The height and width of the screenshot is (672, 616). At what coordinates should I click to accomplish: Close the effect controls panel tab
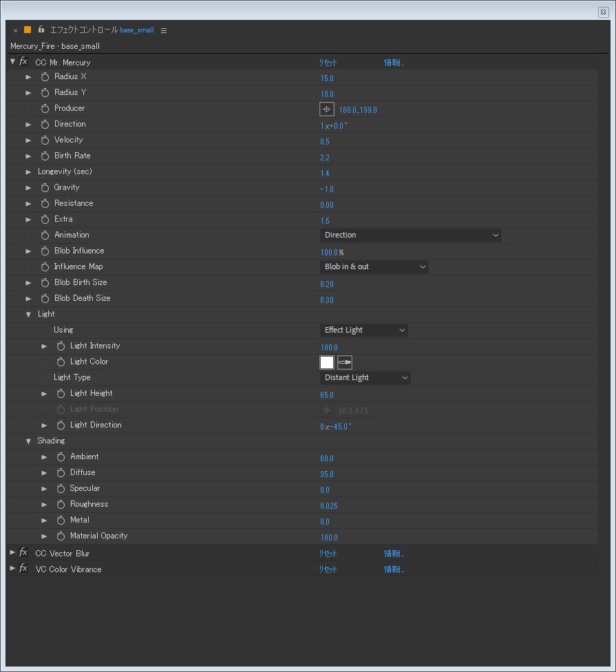15,30
